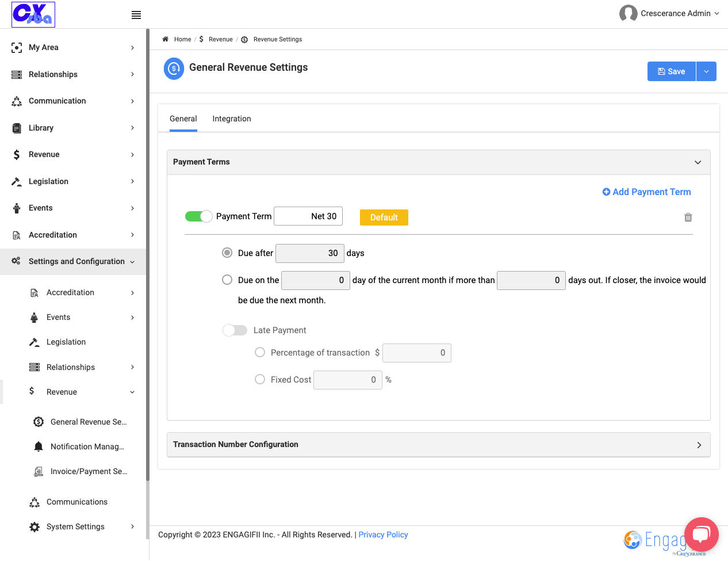The width and height of the screenshot is (728, 561).
Task: Click the Legislation submenu gavel icon under Settings
Action: point(35,342)
